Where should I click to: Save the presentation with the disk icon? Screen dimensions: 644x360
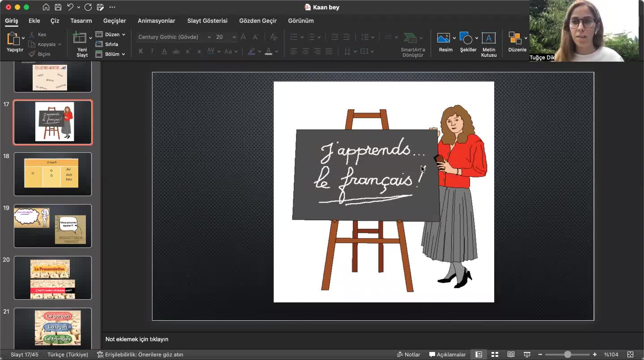(58, 7)
